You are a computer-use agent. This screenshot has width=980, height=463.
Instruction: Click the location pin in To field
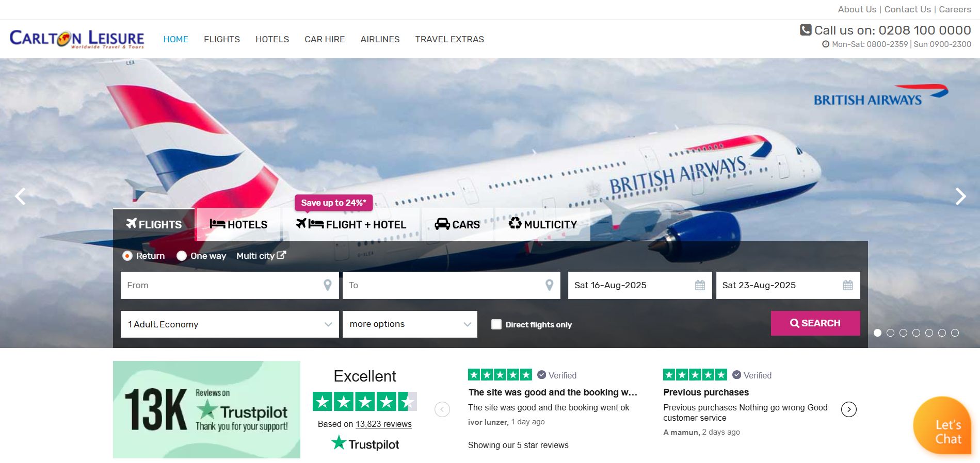tap(549, 285)
